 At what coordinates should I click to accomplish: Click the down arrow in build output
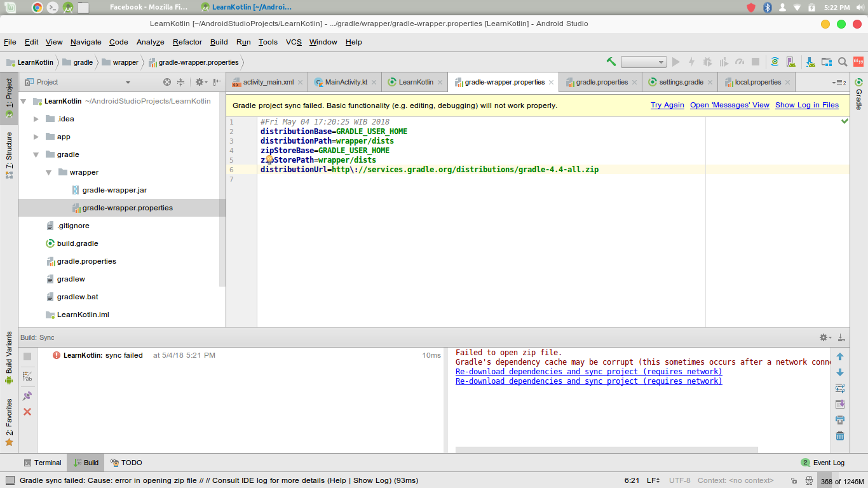click(840, 372)
